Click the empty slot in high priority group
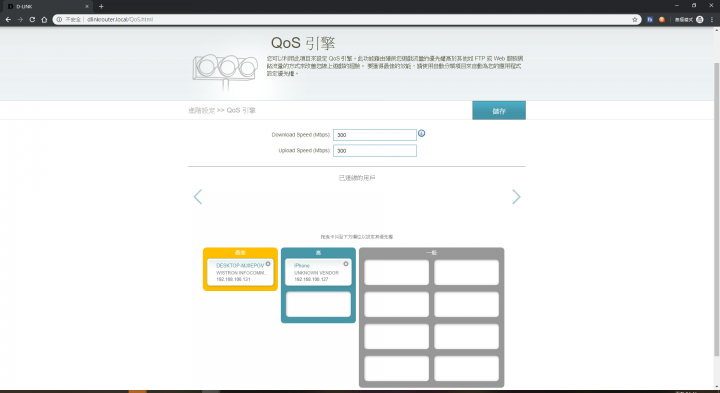720x393 pixels. 318,304
